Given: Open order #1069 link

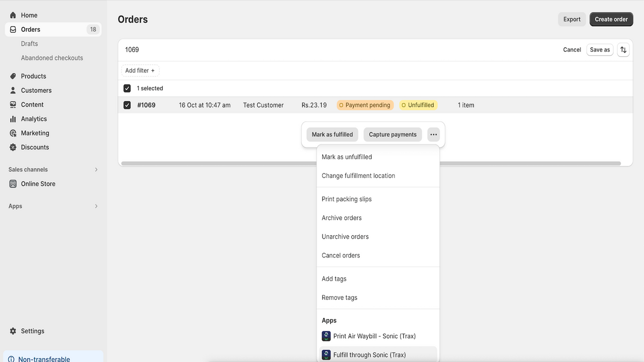Looking at the screenshot, I should [x=146, y=105].
